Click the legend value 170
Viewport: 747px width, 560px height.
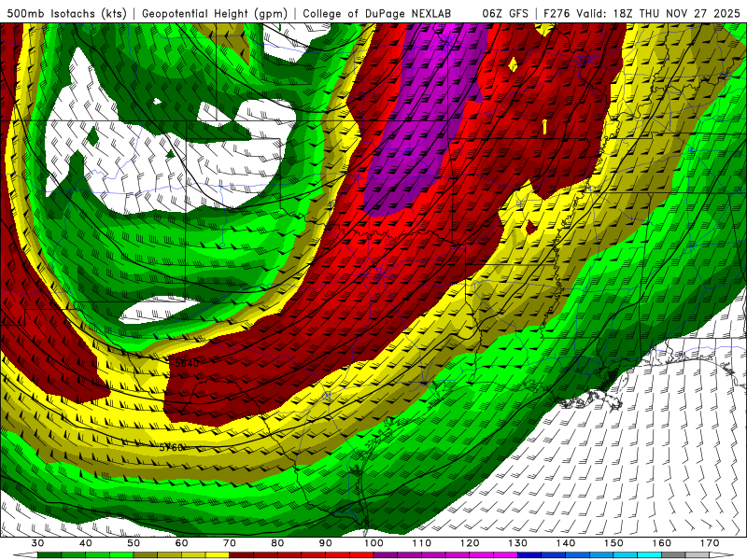[x=710, y=543]
